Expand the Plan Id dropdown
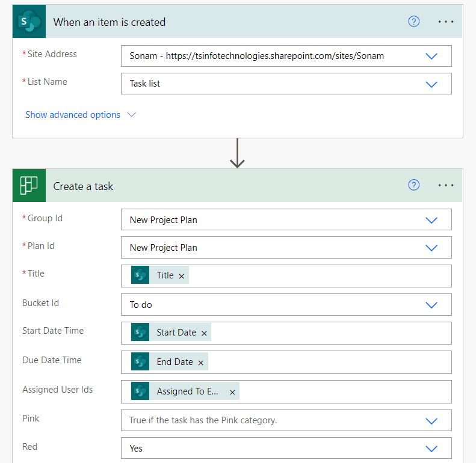Image resolution: width=476 pixels, height=463 pixels. tap(431, 248)
